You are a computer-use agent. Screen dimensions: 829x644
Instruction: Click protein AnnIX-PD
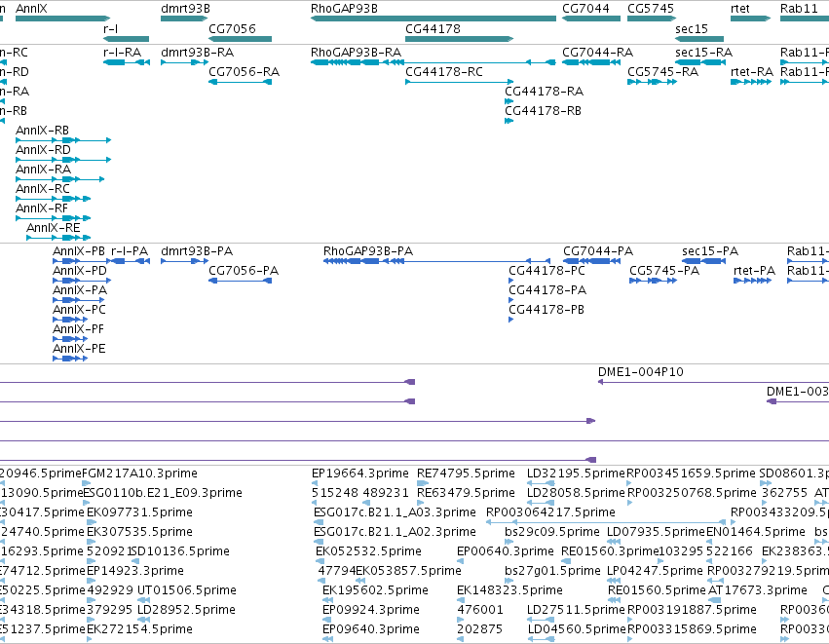pos(82,281)
